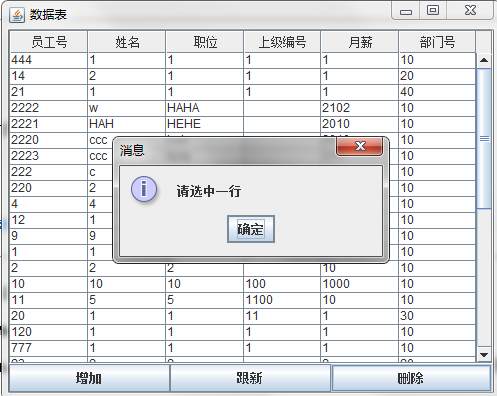Select the cell with employee number 120
497x396 pixels.
click(x=49, y=332)
